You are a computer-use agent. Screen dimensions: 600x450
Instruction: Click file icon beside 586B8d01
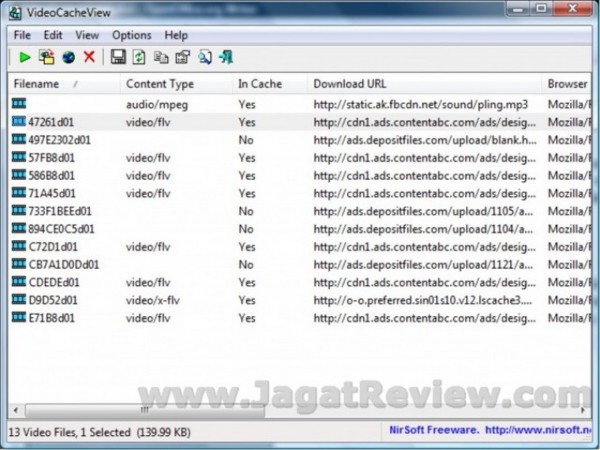pos(19,174)
